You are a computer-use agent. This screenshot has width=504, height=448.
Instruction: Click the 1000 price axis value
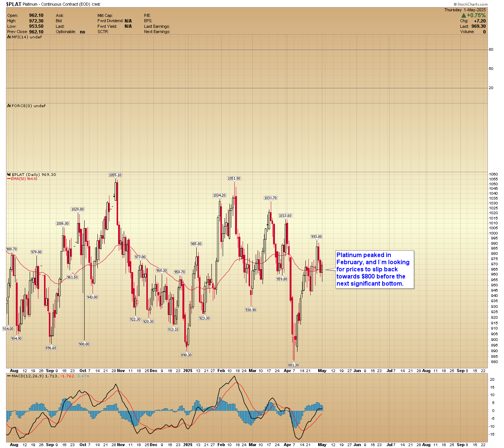(x=493, y=233)
